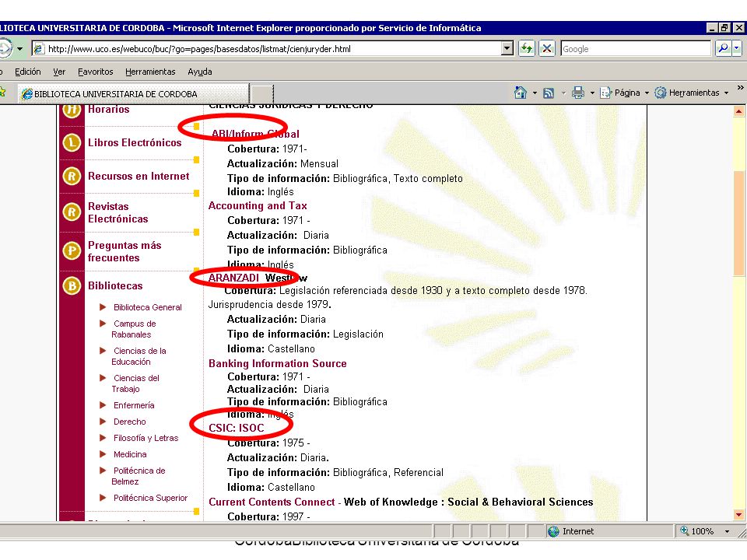Open the address bar URL dropdown
The image size is (747, 560).
pyautogui.click(x=507, y=48)
